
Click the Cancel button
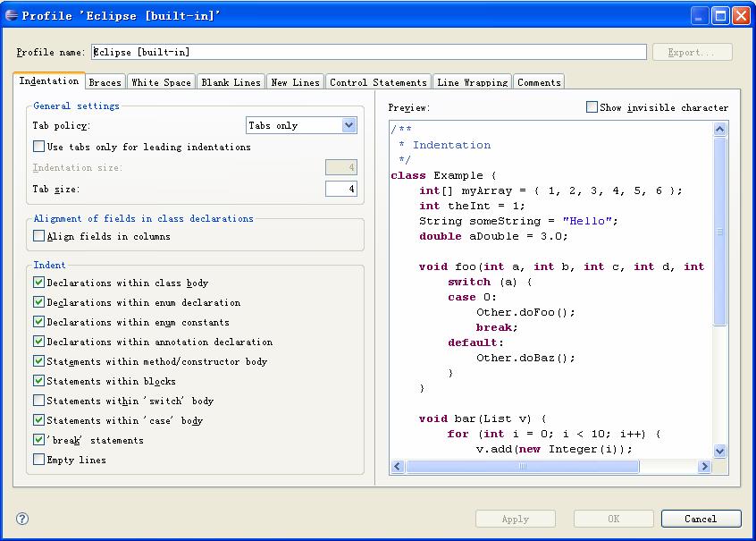pos(701,519)
